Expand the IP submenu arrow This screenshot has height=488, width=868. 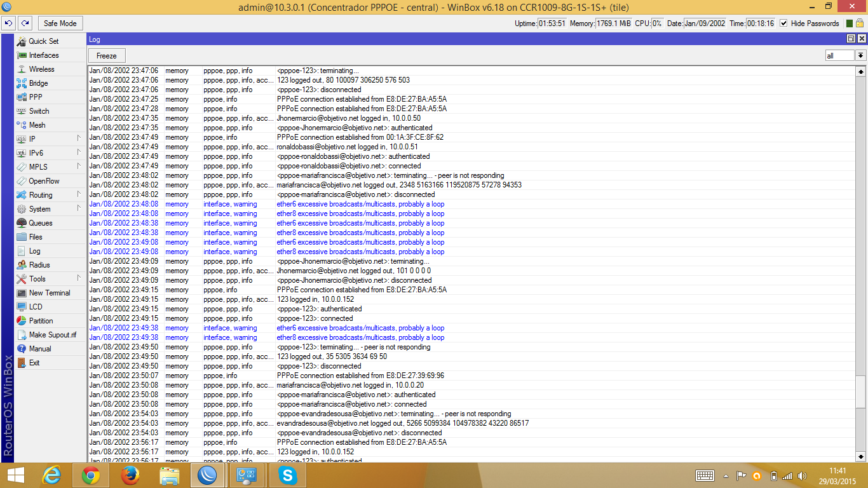[79, 139]
